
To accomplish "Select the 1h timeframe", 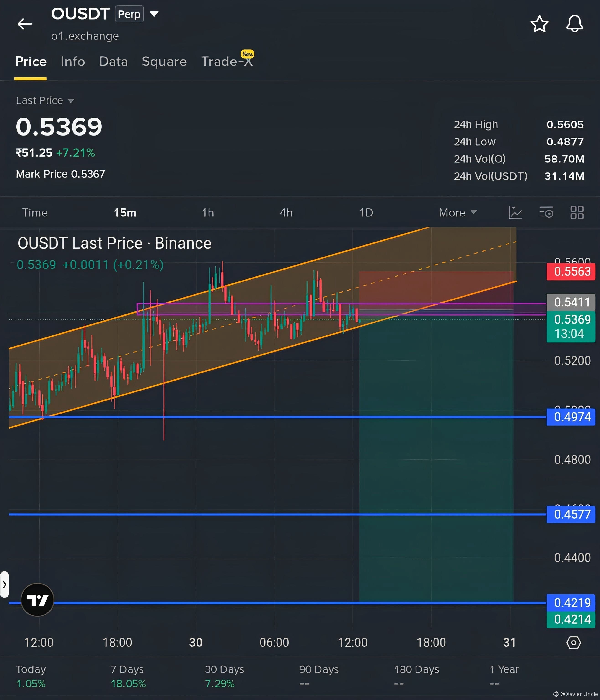I will [x=208, y=213].
